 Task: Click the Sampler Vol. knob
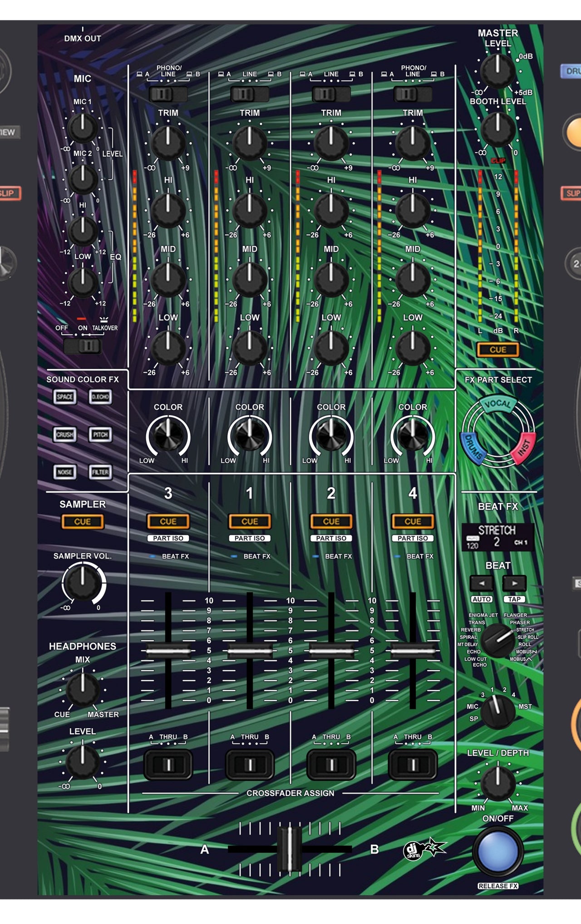[x=83, y=583]
